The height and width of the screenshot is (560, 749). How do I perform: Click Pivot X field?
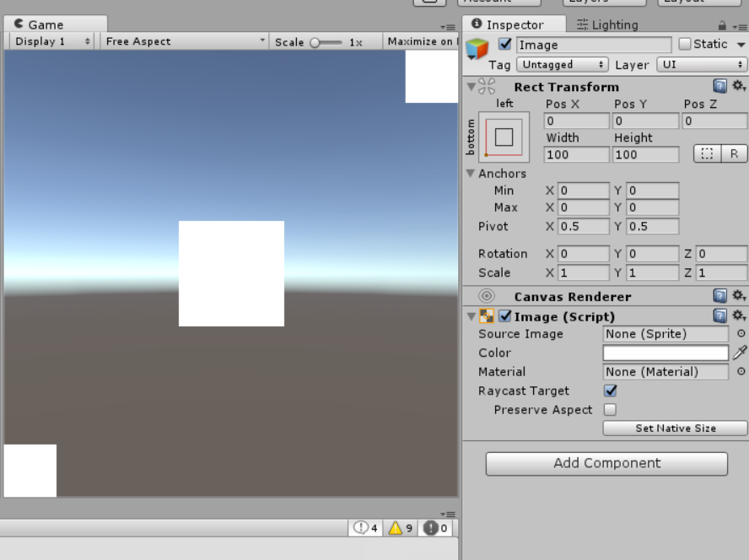tap(583, 226)
